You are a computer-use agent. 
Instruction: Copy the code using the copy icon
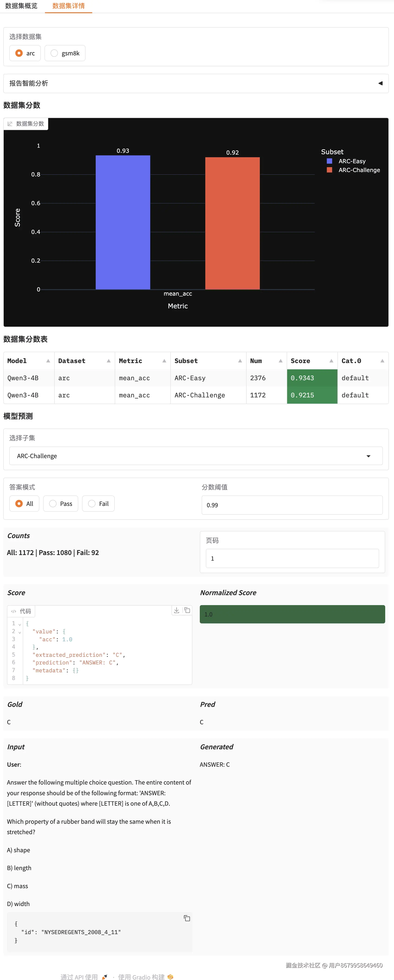tap(187, 610)
